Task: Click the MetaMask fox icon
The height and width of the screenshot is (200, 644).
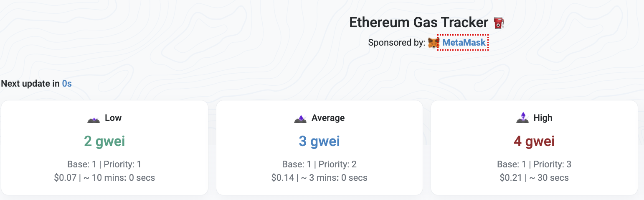Action: click(434, 43)
